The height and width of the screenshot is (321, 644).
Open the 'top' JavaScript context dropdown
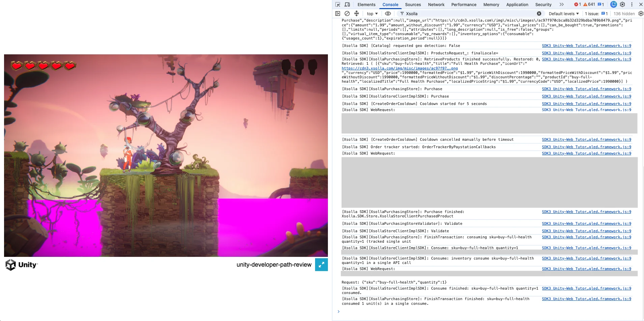(x=372, y=14)
